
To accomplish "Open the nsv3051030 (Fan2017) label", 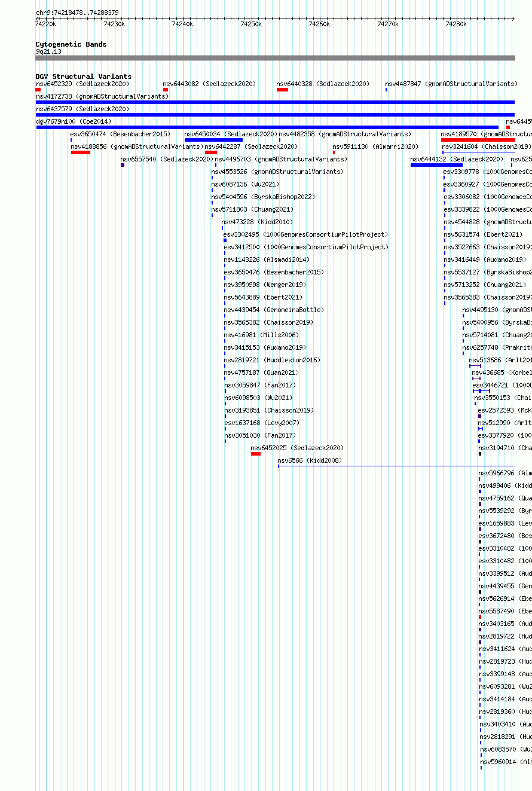I will [x=260, y=435].
